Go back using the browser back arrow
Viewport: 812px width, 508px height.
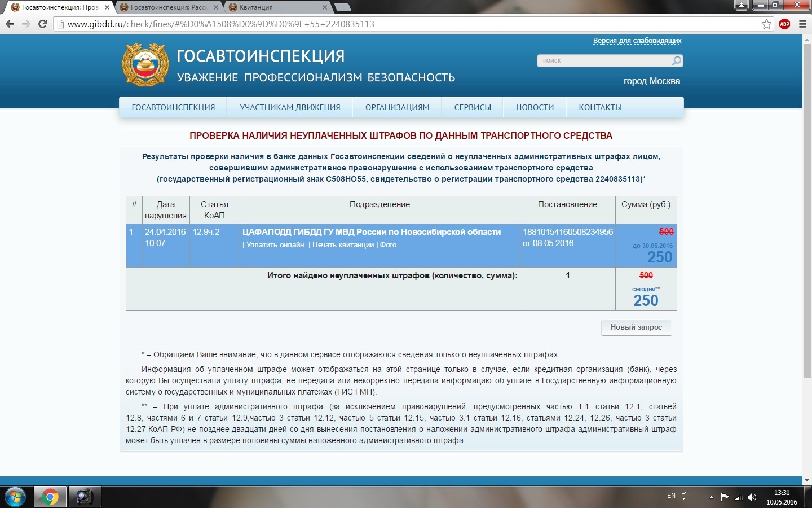coord(10,24)
